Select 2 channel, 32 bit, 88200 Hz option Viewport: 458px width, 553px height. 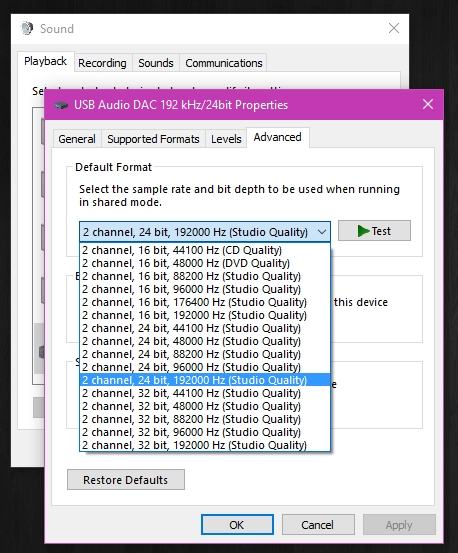(x=205, y=419)
